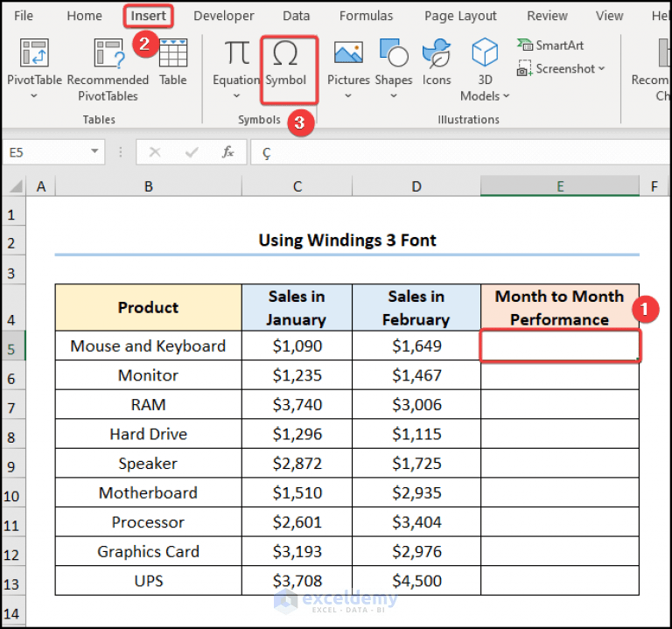The width and height of the screenshot is (672, 629).
Task: Insert a Table from ribbon
Action: coord(173,62)
